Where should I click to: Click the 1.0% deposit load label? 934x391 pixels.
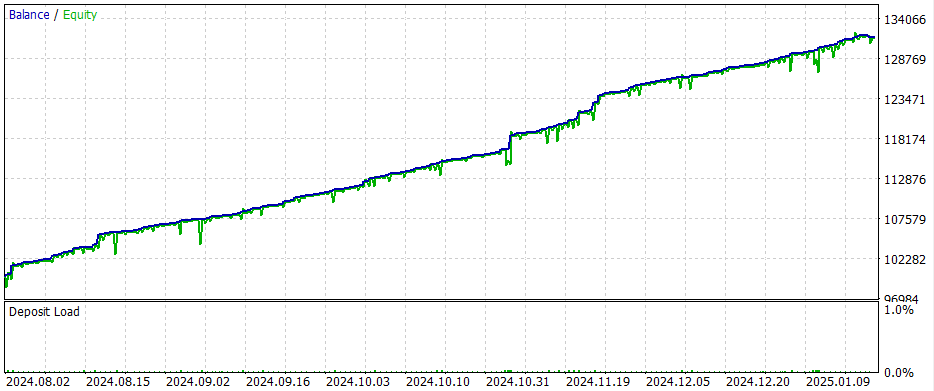(899, 310)
